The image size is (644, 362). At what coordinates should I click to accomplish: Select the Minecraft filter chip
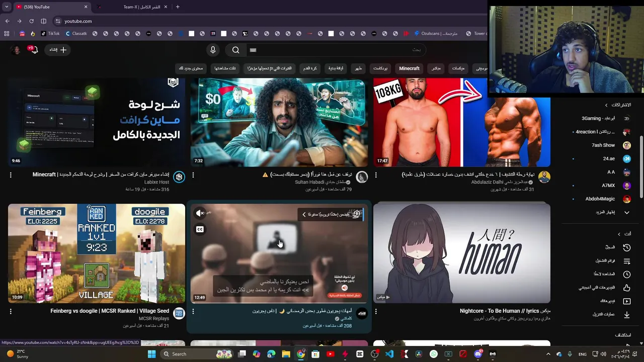pyautogui.click(x=409, y=68)
